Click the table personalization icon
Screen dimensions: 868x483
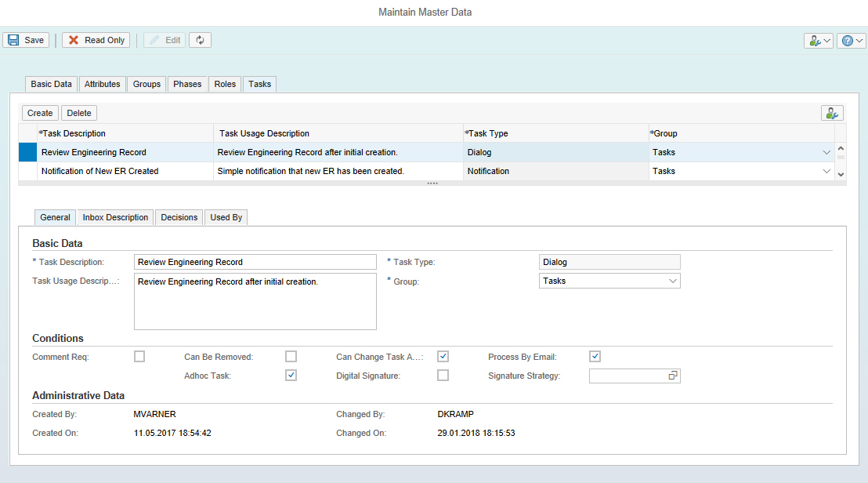click(x=831, y=113)
